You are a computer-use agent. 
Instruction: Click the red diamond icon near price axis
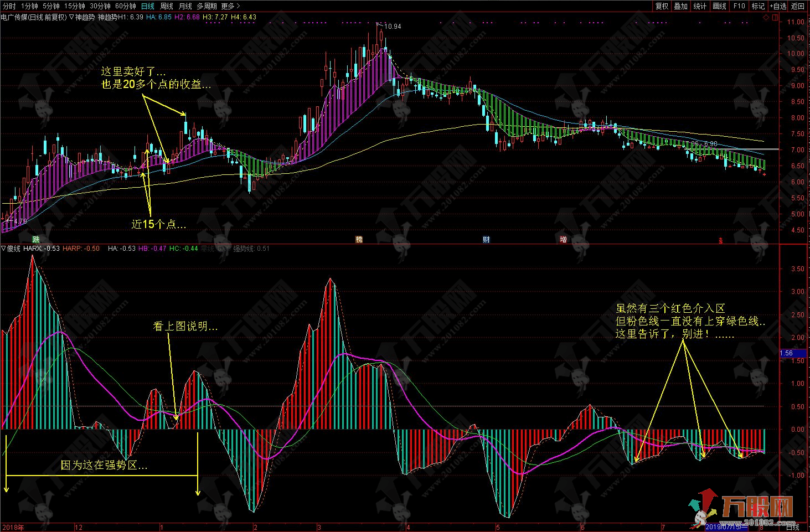766,17
